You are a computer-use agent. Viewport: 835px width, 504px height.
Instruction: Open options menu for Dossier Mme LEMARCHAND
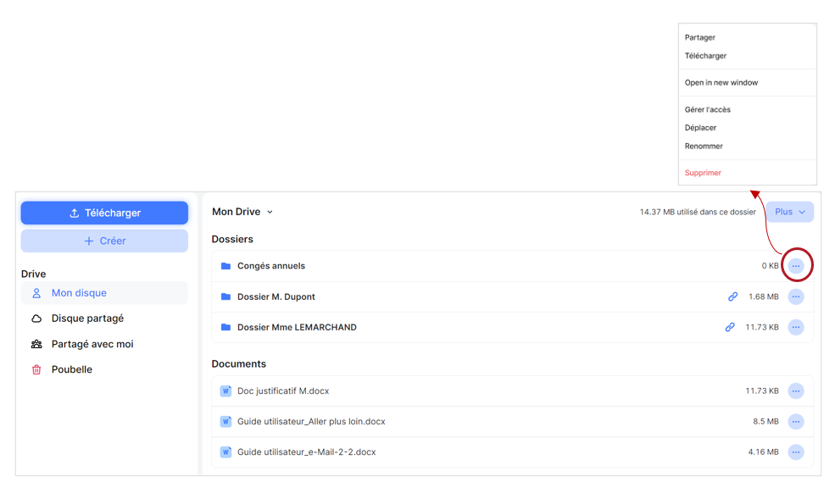pos(796,327)
